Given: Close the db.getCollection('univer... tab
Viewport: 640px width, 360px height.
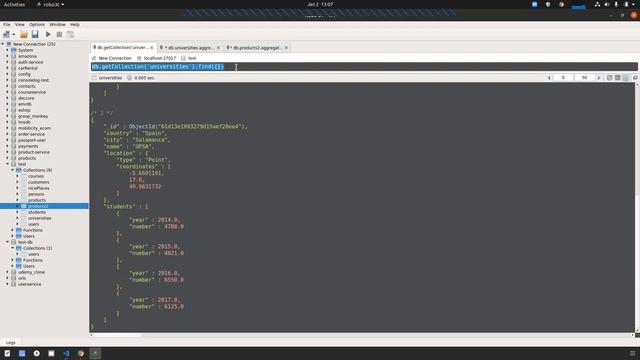Looking at the screenshot, I should 151,48.
